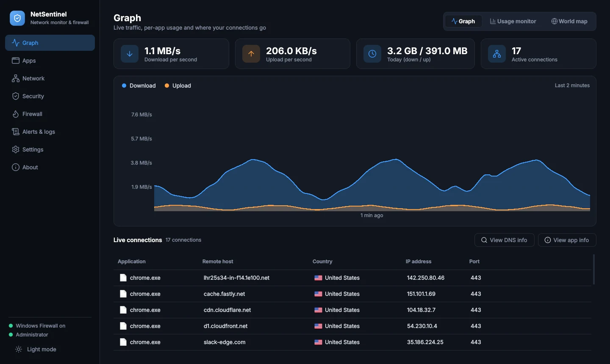The width and height of the screenshot is (610, 364).
Task: Click the upload arrow icon on the 206.0 KB/s card
Action: (x=251, y=54)
